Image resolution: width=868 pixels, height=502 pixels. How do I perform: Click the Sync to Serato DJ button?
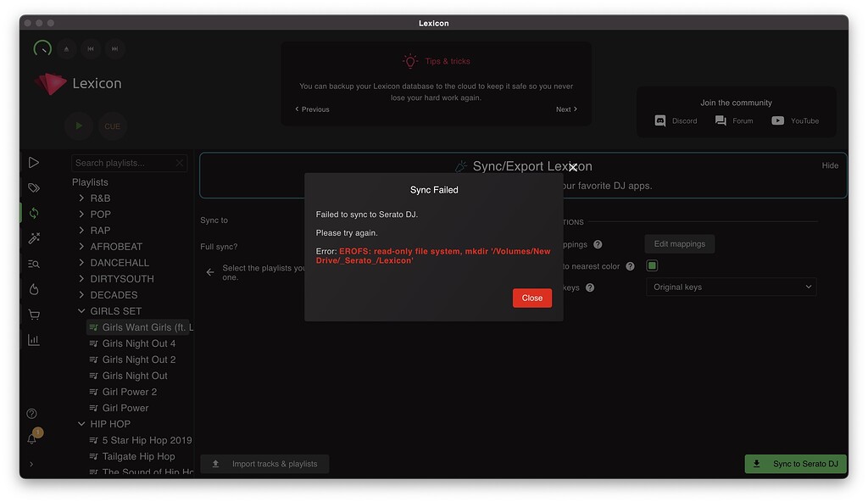point(795,464)
